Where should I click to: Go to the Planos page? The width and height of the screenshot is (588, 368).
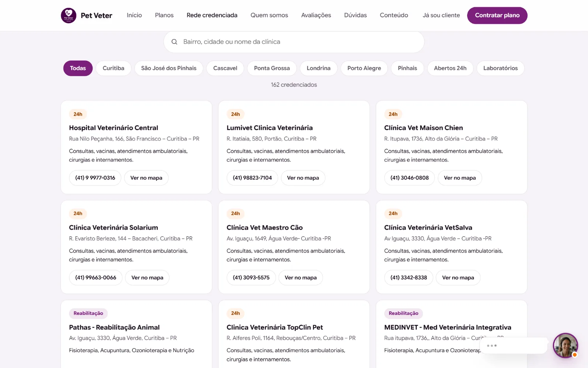pyautogui.click(x=164, y=15)
